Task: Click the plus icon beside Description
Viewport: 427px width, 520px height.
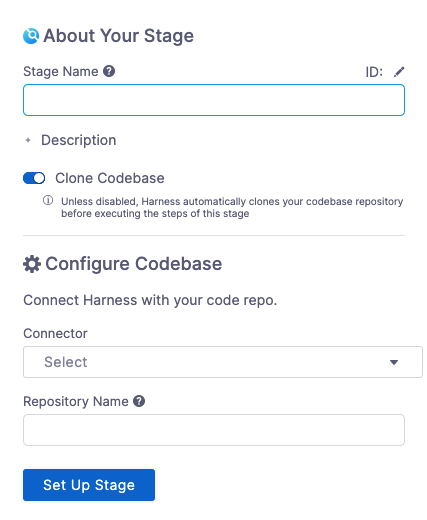Action: tap(28, 140)
